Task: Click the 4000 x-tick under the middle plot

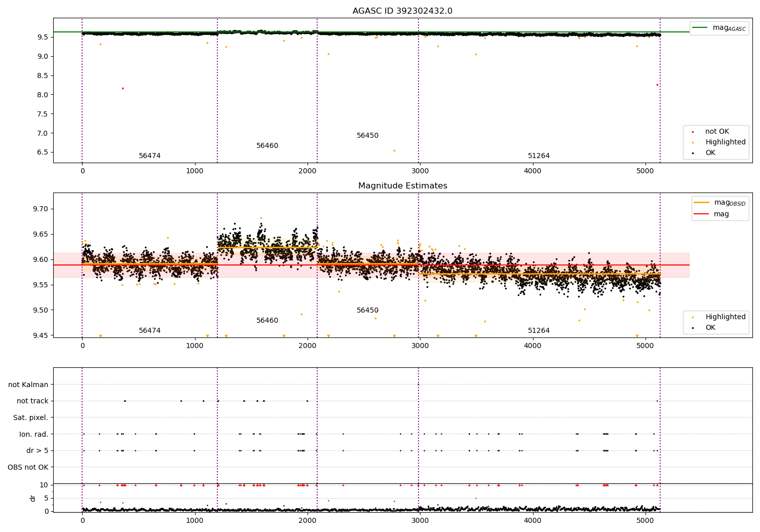Action: 533,346
